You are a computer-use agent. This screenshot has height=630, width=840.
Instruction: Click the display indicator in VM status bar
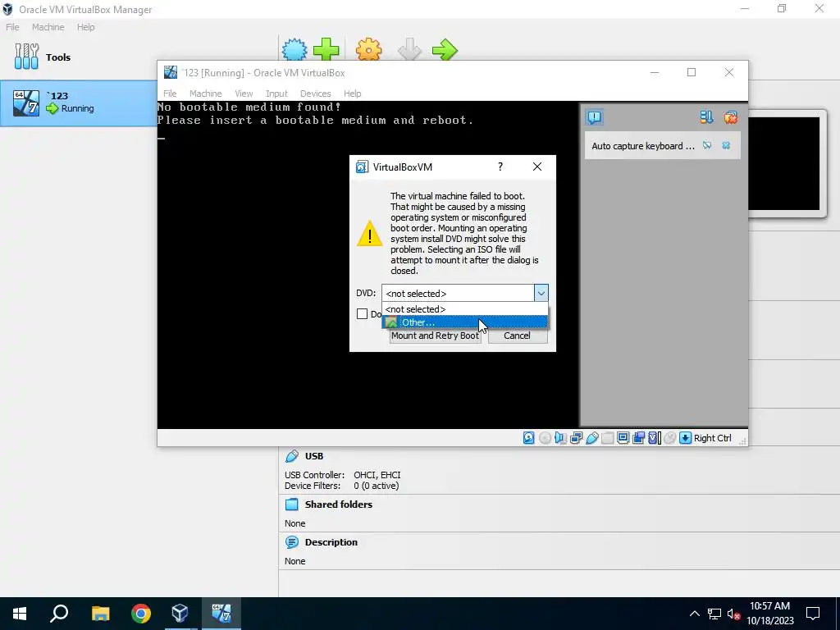tap(623, 438)
